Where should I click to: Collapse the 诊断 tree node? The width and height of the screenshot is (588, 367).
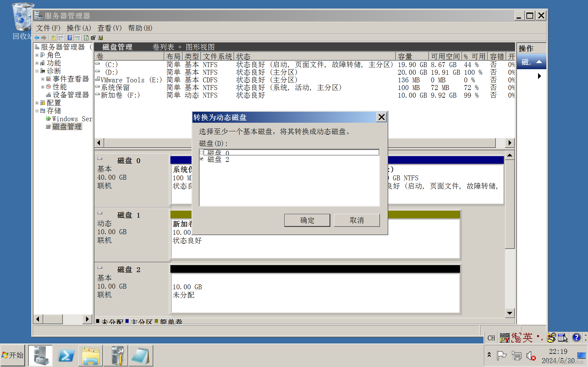point(37,71)
